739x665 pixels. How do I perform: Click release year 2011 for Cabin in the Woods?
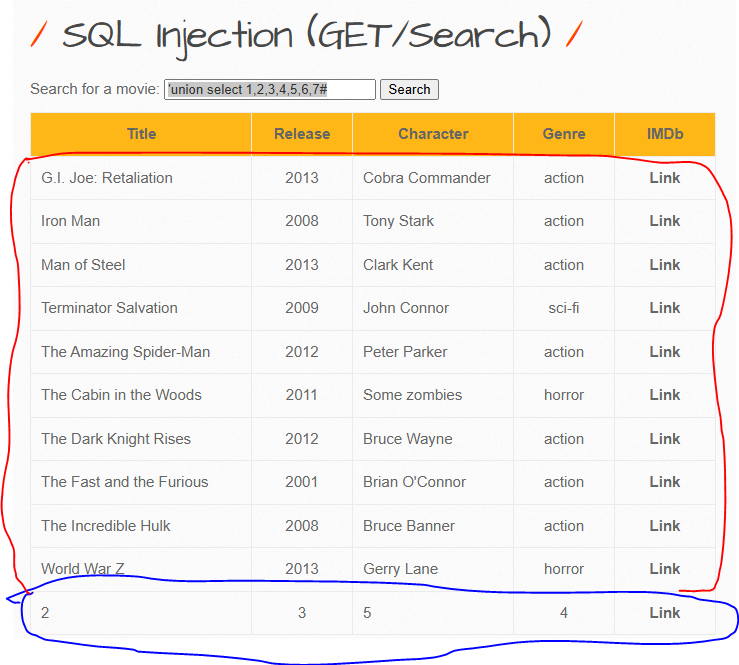(302, 395)
